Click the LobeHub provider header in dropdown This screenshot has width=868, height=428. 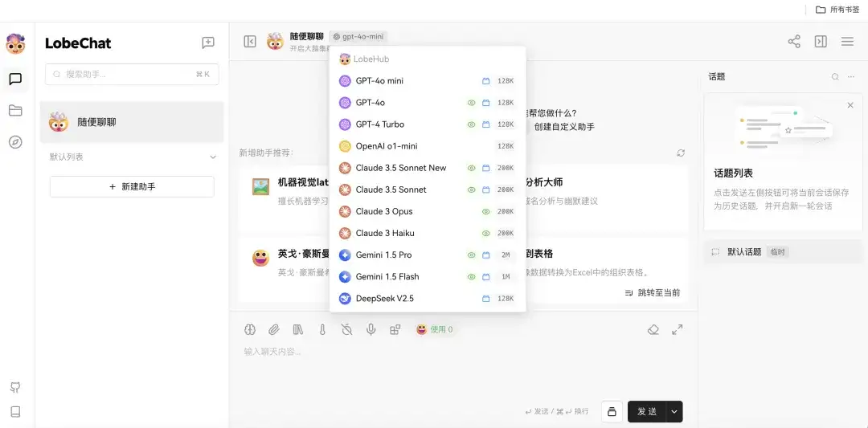(365, 59)
